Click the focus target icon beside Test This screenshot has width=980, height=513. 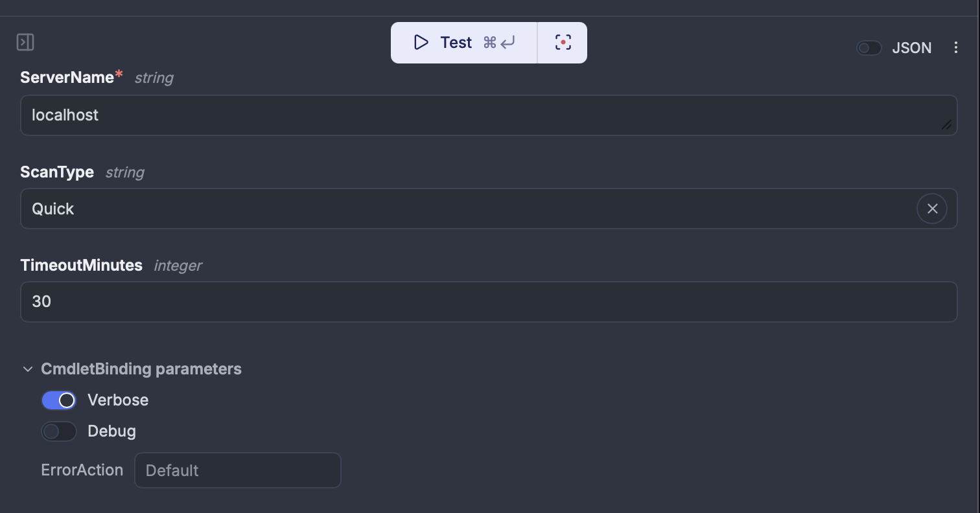(562, 42)
